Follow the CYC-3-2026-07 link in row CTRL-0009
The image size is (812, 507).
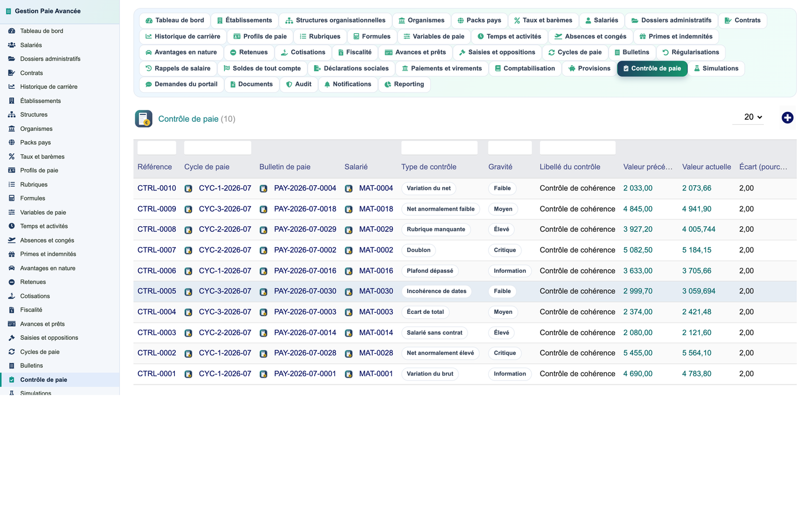pos(225,209)
